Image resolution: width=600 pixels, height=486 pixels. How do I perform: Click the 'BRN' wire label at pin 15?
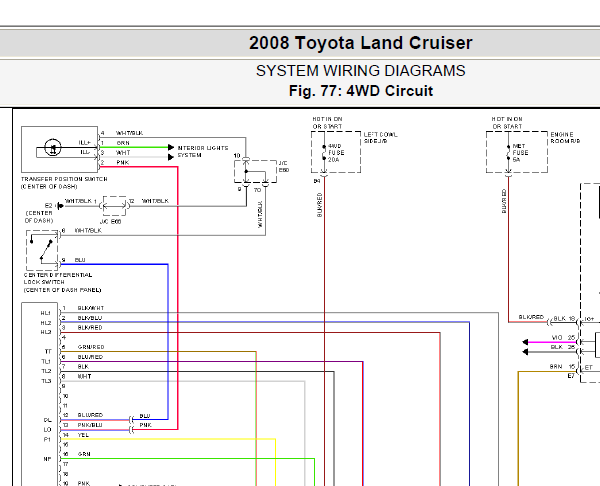556,367
